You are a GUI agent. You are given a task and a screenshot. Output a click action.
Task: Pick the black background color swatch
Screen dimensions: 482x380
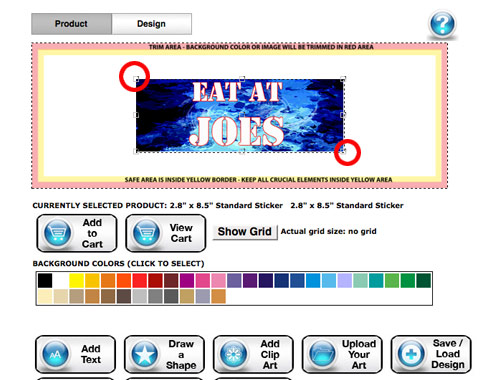click(x=45, y=280)
